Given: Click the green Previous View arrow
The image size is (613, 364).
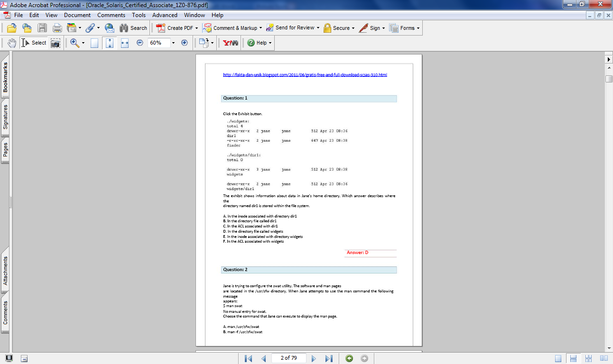Looking at the screenshot, I should point(349,358).
